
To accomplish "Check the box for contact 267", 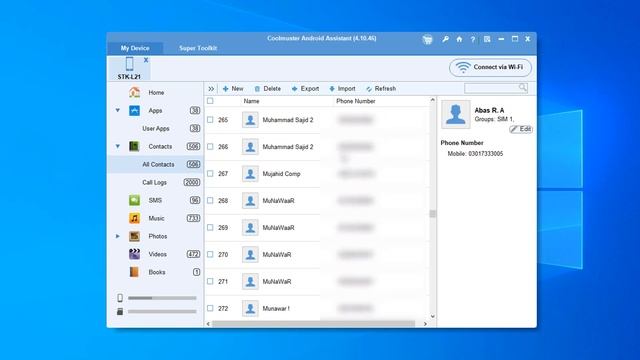I will click(210, 173).
